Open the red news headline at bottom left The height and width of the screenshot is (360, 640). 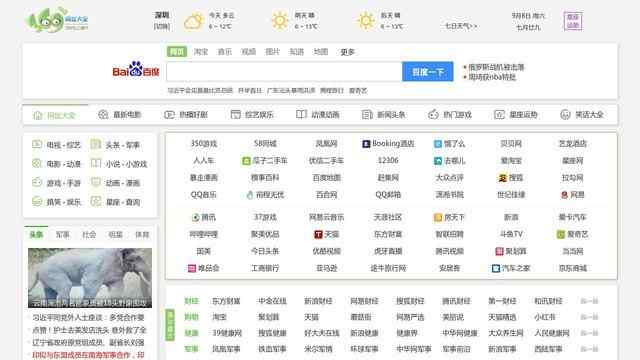coord(88,356)
